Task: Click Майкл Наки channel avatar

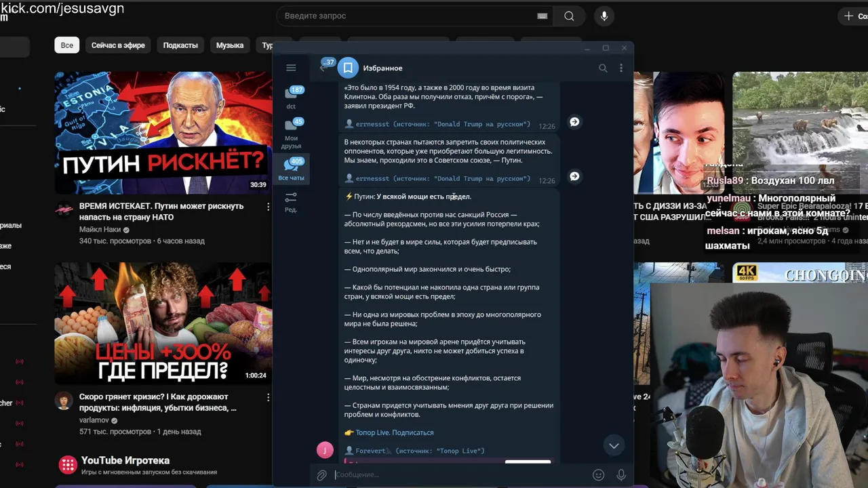Action: click(x=64, y=209)
